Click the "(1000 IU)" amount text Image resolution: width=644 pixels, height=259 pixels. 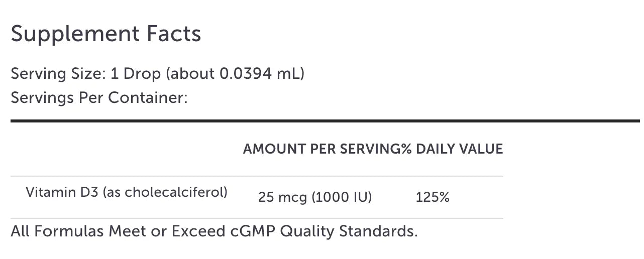(x=342, y=197)
